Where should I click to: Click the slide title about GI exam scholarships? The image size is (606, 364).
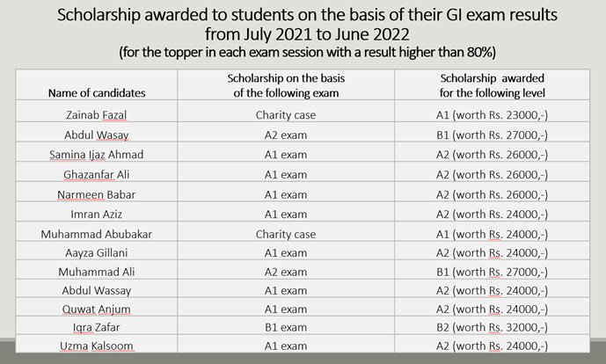302,26
